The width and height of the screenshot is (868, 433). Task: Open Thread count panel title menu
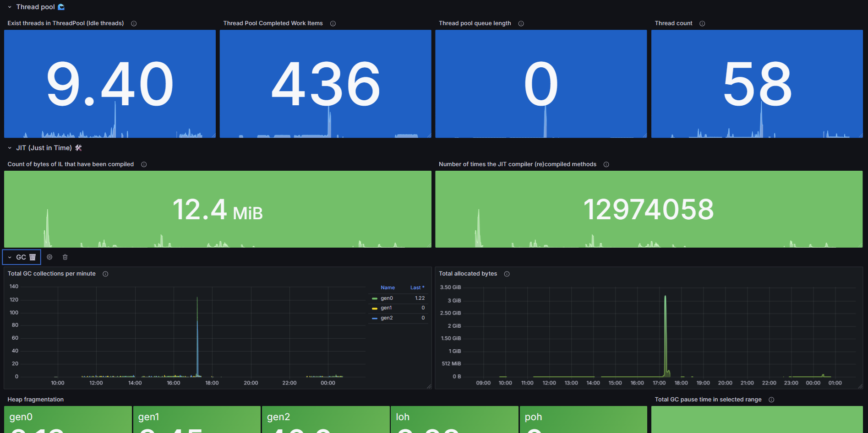tap(673, 23)
